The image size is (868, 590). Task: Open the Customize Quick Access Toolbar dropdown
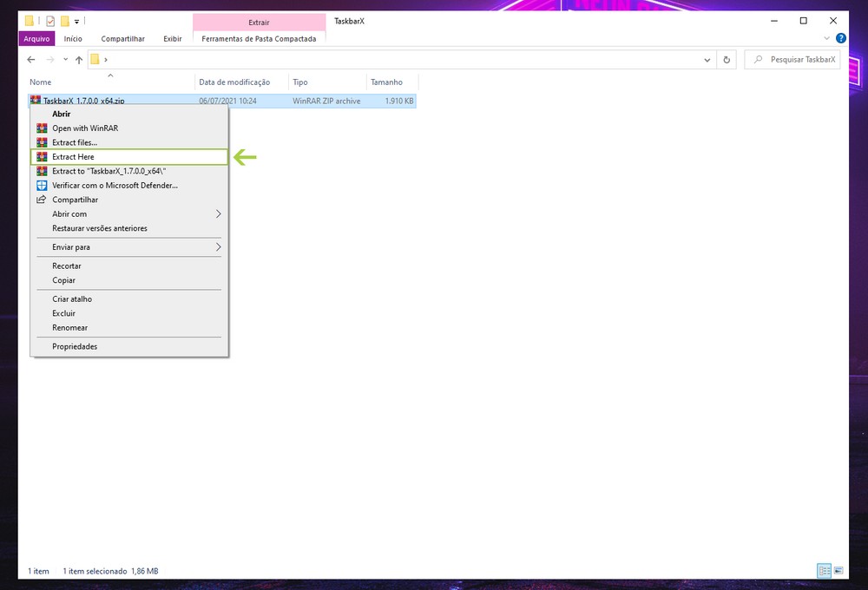[x=76, y=21]
